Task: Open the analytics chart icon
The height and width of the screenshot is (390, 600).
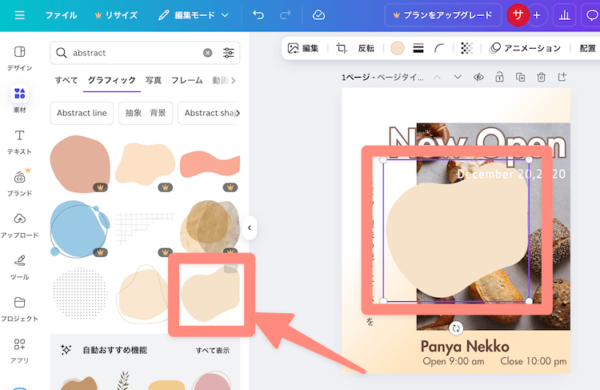Action: coord(564,15)
